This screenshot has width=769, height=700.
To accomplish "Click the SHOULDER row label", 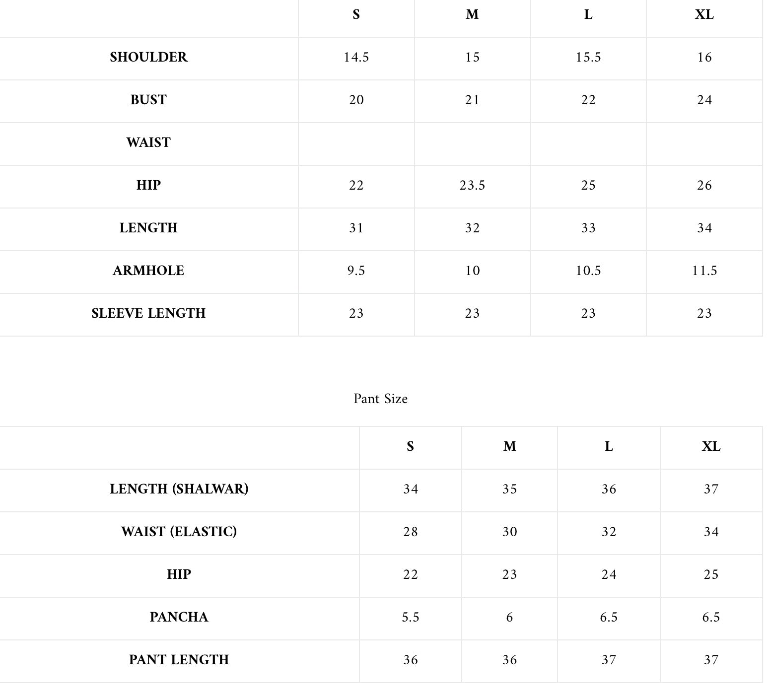I will pos(148,57).
